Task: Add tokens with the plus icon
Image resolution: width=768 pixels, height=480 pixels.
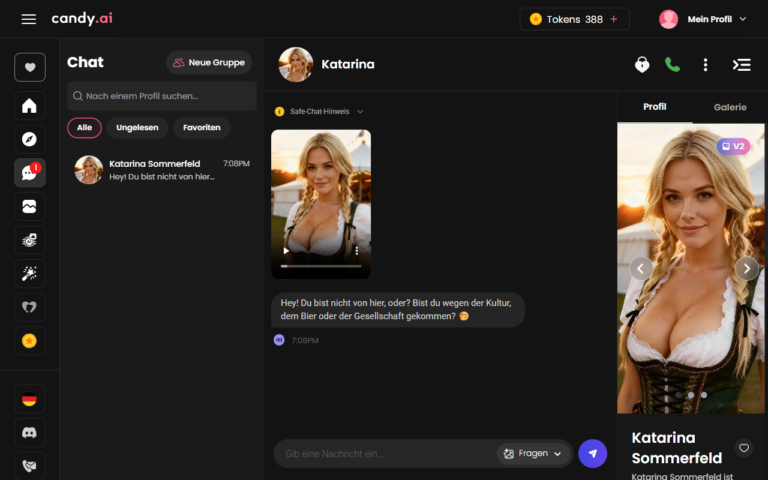Action: pyautogui.click(x=614, y=19)
